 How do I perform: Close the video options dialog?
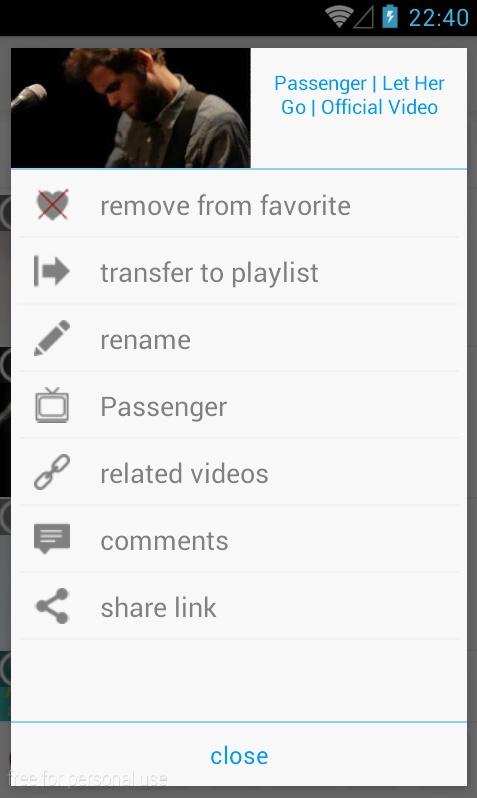click(239, 755)
